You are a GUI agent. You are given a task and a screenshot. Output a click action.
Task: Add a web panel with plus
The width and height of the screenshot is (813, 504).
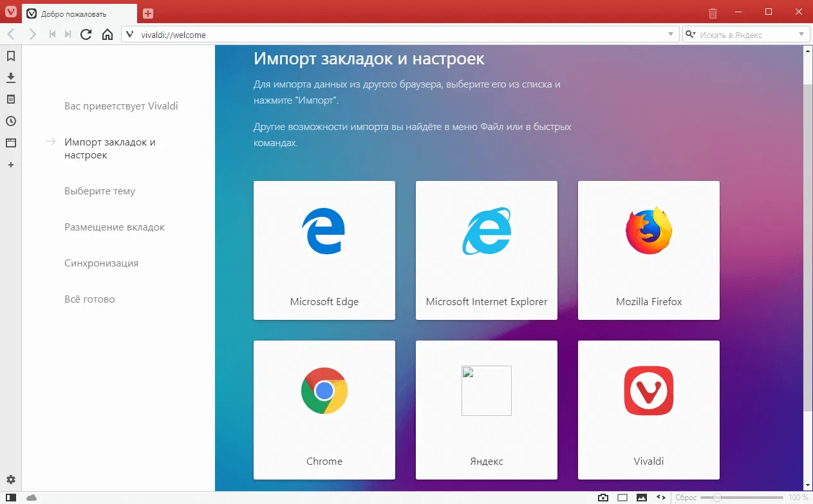11,165
